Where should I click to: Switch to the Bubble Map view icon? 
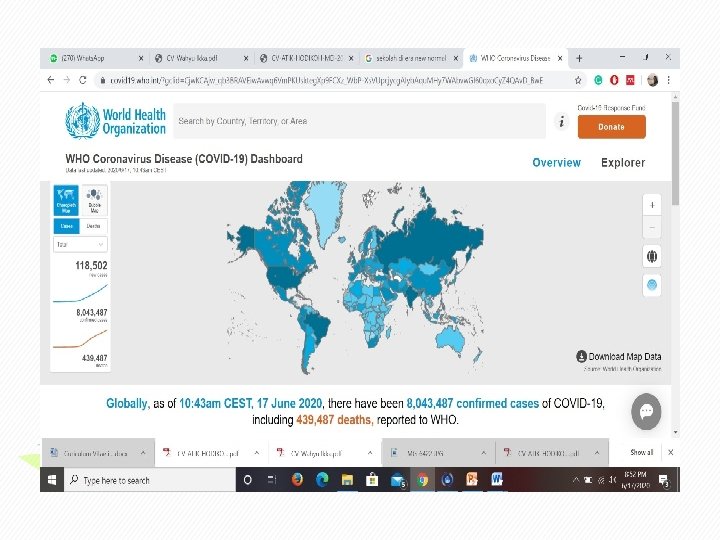tap(94, 200)
